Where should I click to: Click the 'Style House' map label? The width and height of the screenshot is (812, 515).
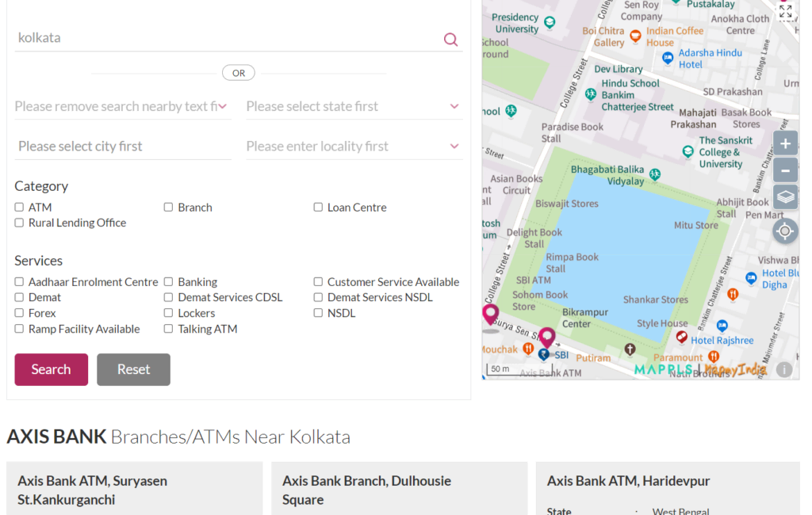click(662, 323)
